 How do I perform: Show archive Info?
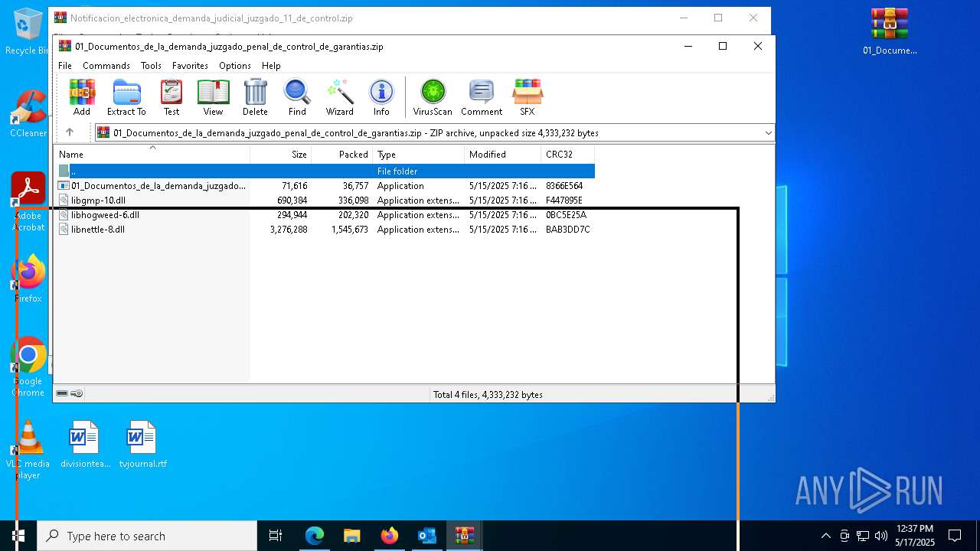[x=381, y=97]
